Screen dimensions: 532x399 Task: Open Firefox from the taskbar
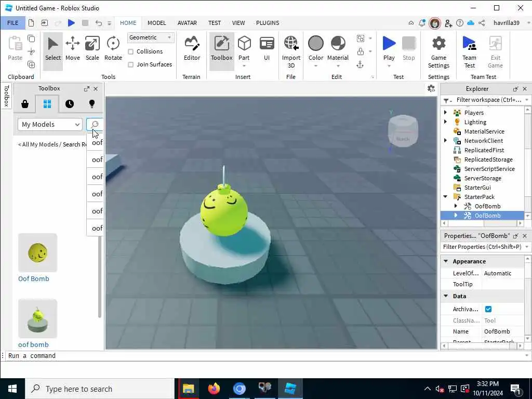pos(214,389)
